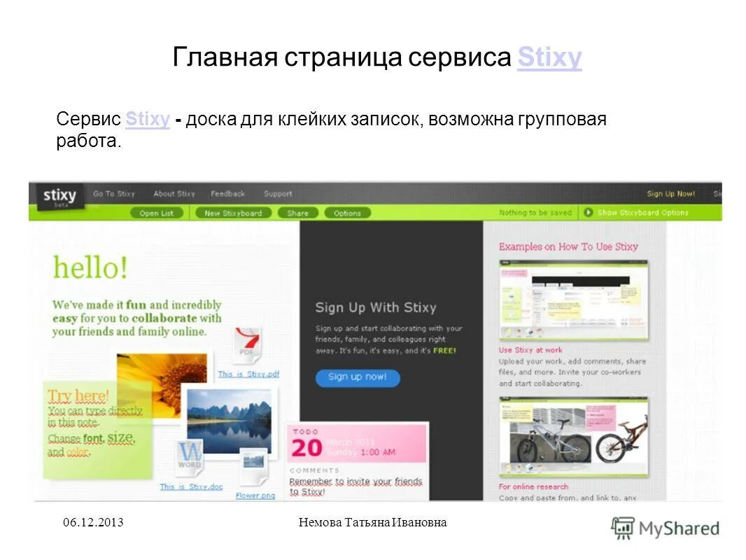This screenshot has width=746, height=560.
Task: Open Flower.png link
Action: (x=255, y=496)
